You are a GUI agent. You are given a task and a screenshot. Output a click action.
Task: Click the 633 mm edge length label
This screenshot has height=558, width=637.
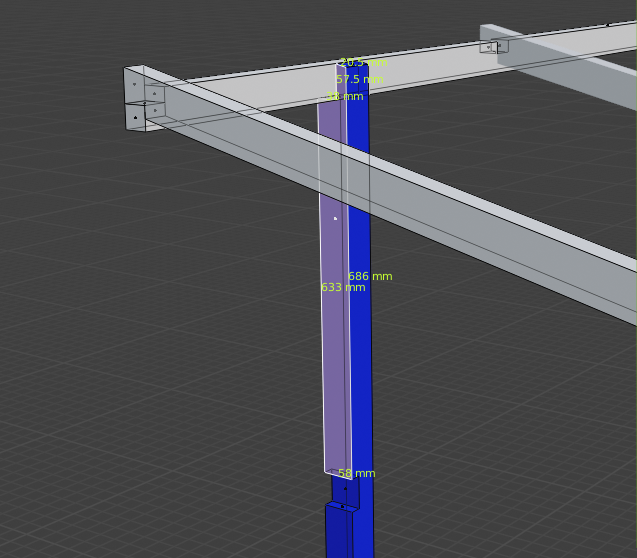(x=343, y=287)
